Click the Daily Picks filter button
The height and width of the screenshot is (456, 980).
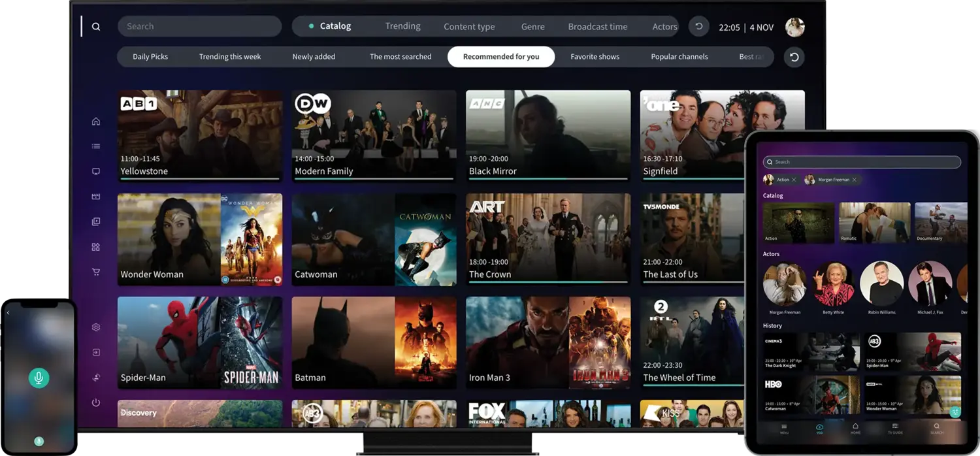(150, 57)
